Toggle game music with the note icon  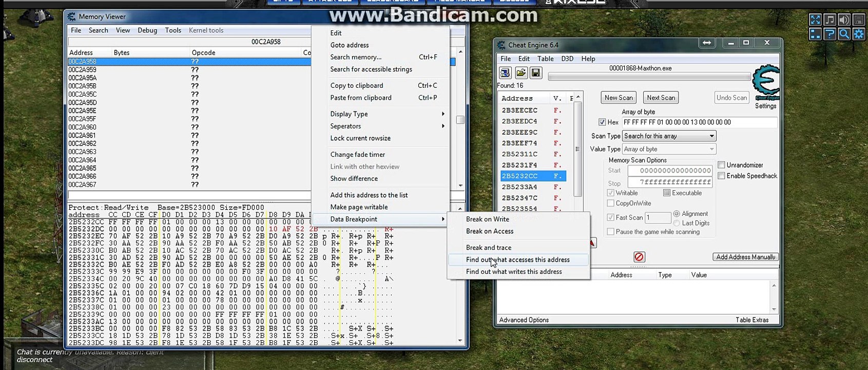(830, 20)
